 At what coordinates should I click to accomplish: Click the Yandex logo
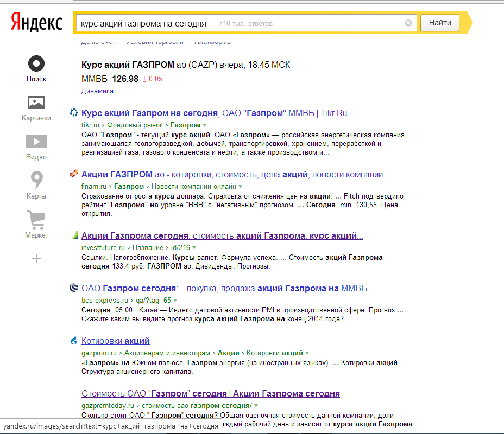pyautogui.click(x=36, y=23)
